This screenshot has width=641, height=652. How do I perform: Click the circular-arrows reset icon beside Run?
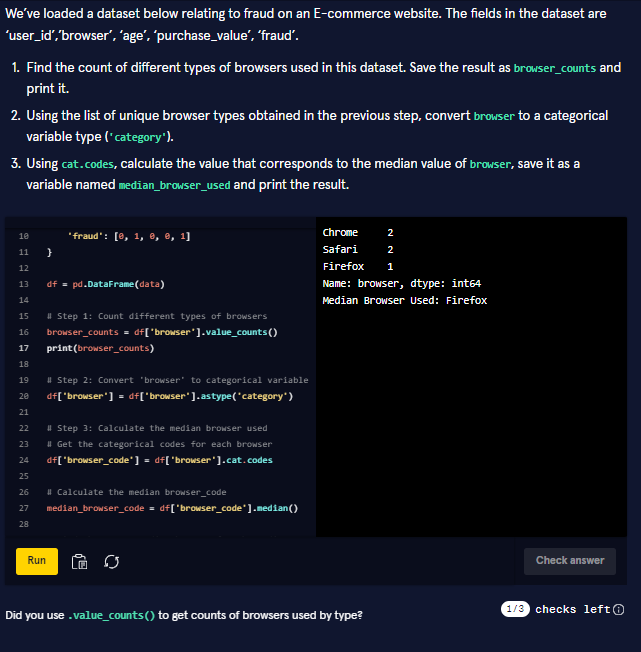[111, 562]
